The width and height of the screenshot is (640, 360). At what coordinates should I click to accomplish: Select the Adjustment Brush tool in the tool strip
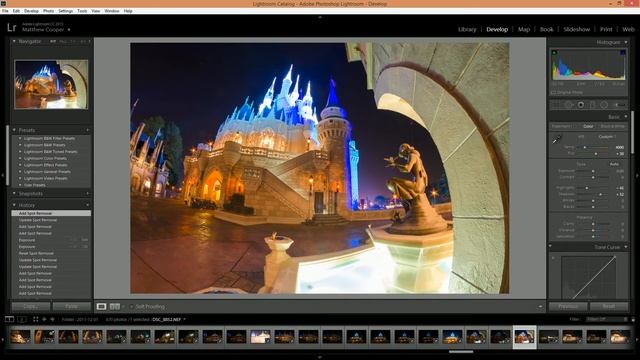pyautogui.click(x=619, y=105)
